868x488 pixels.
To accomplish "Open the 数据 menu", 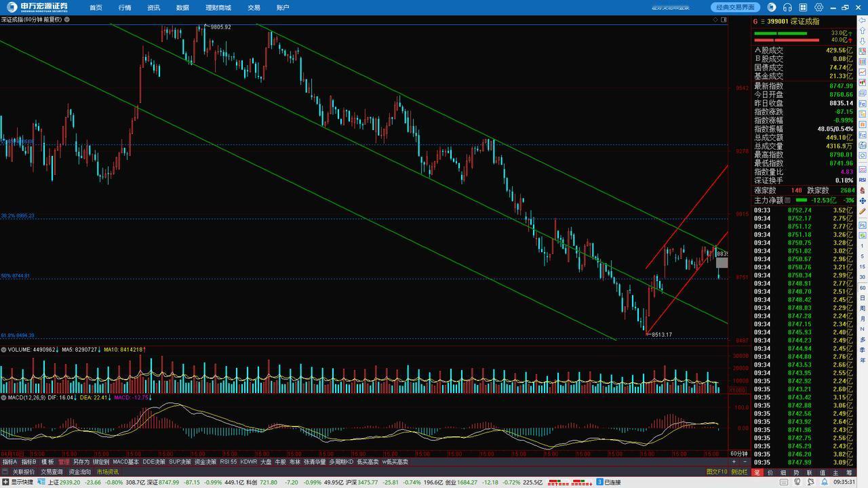I will (182, 7).
